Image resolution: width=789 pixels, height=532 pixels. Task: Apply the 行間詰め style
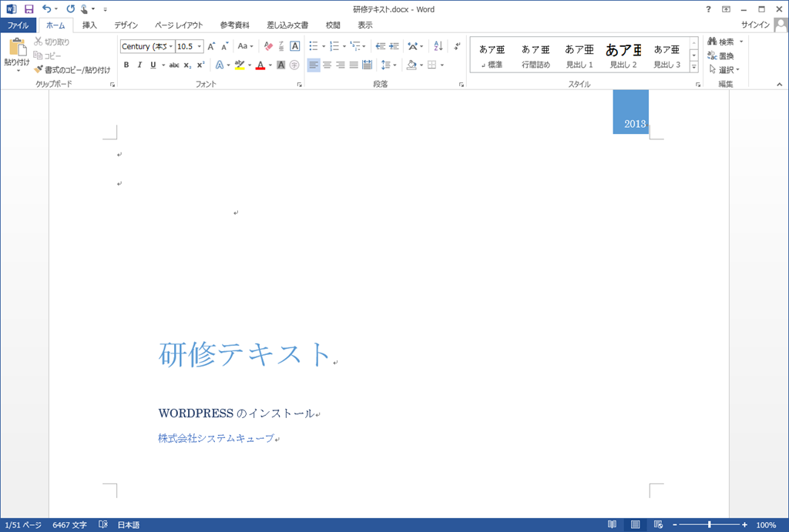pyautogui.click(x=536, y=55)
